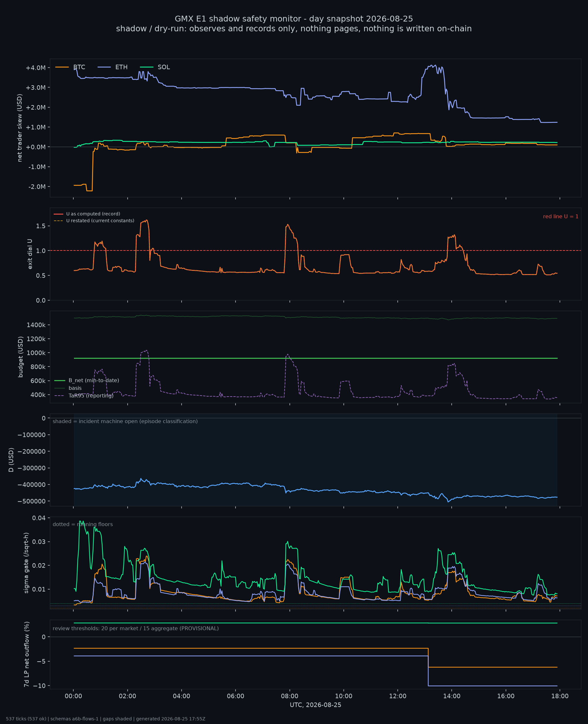Click the "net trader skew (USD)" axis label
588x724 pixels.
20,128
